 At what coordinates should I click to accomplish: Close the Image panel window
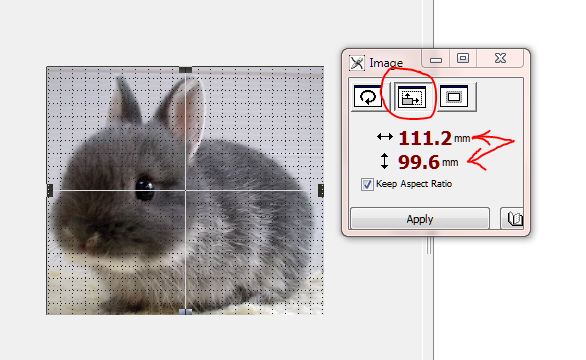point(500,59)
